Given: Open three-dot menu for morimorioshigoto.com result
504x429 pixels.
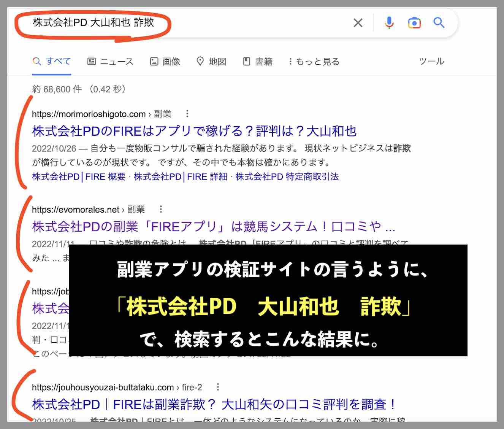Looking at the screenshot, I should [188, 113].
